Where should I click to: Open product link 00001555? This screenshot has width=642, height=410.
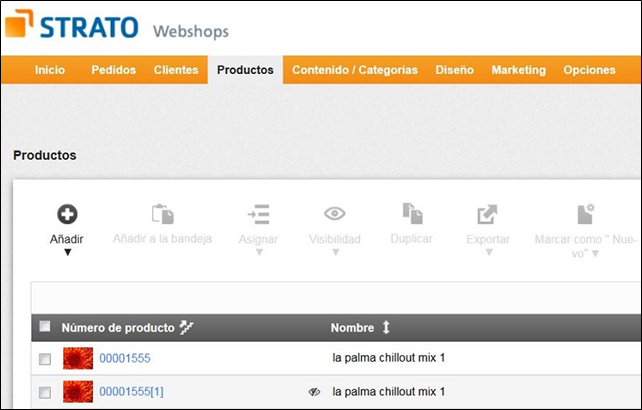pos(125,358)
